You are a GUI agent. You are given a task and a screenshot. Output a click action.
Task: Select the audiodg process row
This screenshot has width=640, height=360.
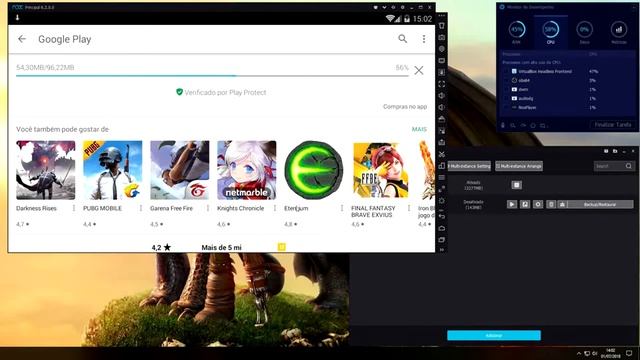567,98
